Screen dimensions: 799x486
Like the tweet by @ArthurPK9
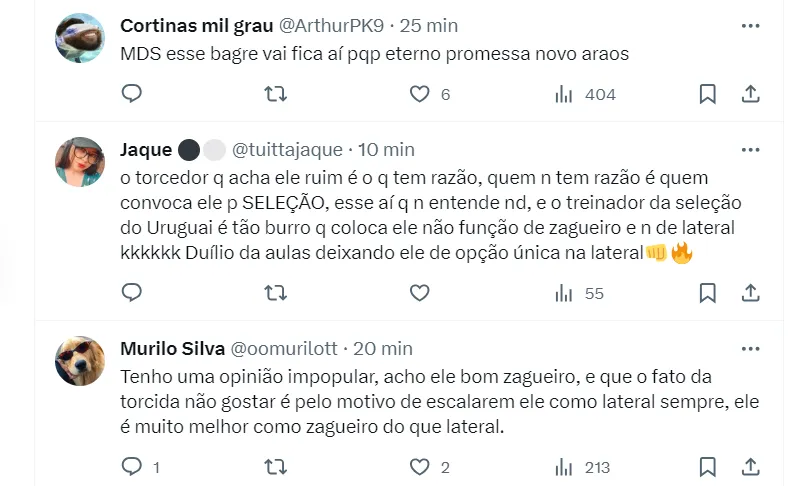tap(420, 94)
